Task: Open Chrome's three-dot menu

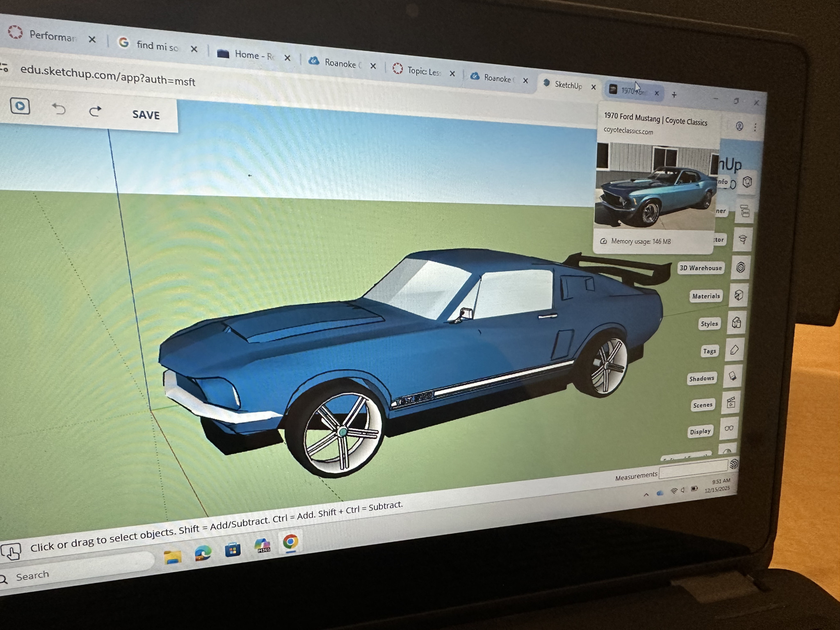Action: [x=755, y=127]
